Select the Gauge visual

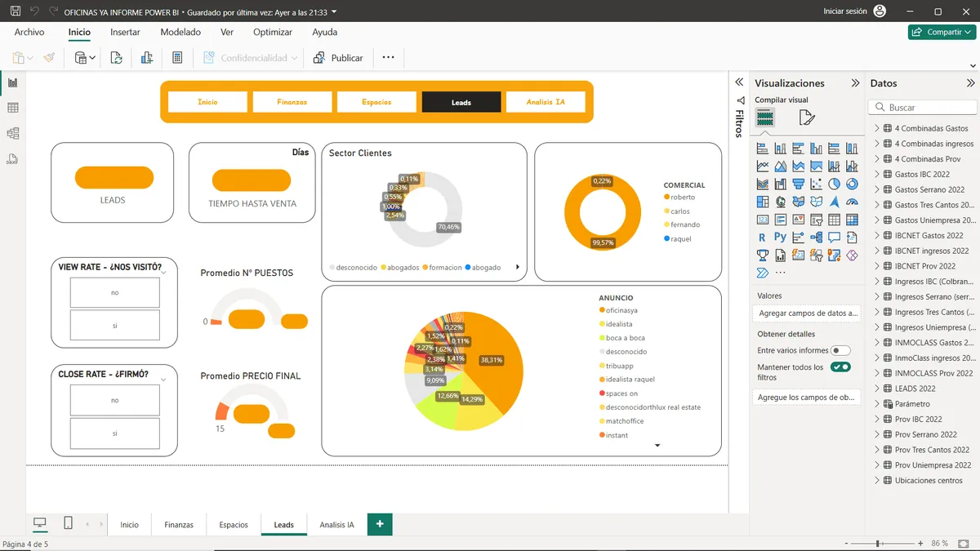853,202
